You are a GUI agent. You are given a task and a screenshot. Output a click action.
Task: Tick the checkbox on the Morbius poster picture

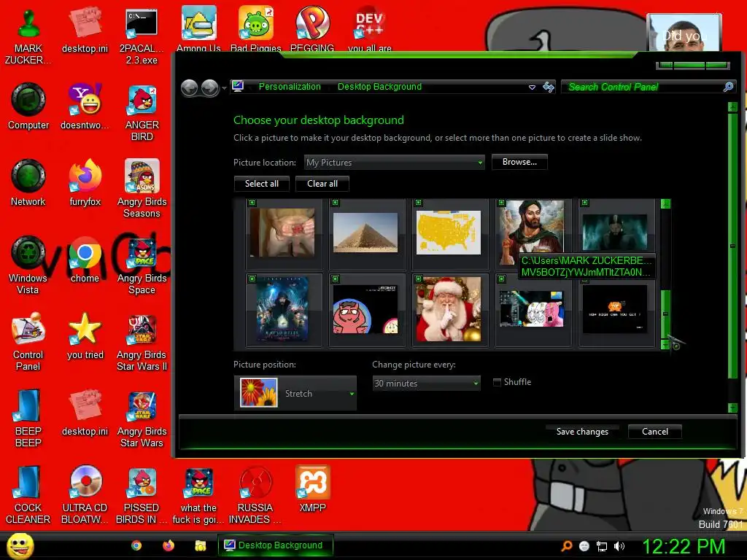pyautogui.click(x=252, y=279)
